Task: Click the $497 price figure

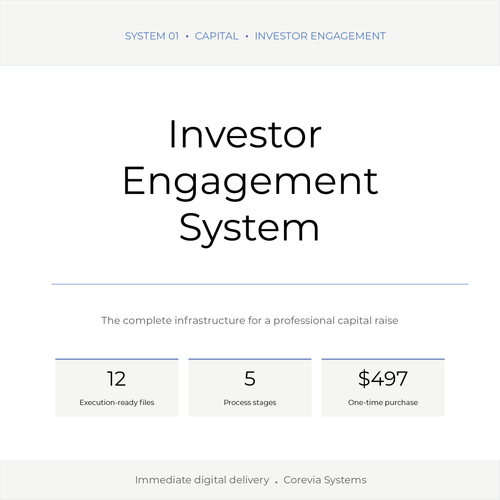Action: (383, 379)
